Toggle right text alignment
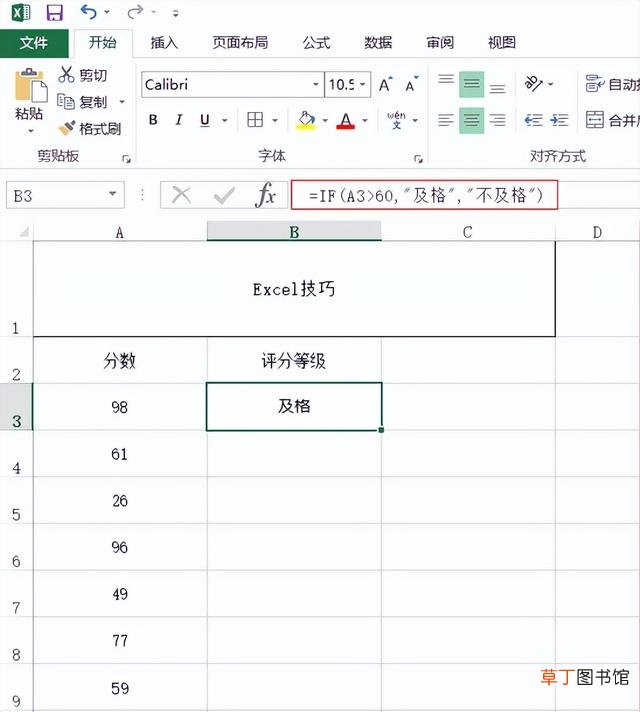This screenshot has width=640, height=712. coord(497,120)
